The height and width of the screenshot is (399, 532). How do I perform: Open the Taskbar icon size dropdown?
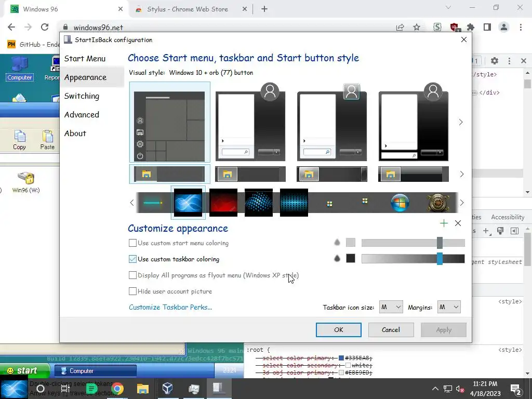391,307
